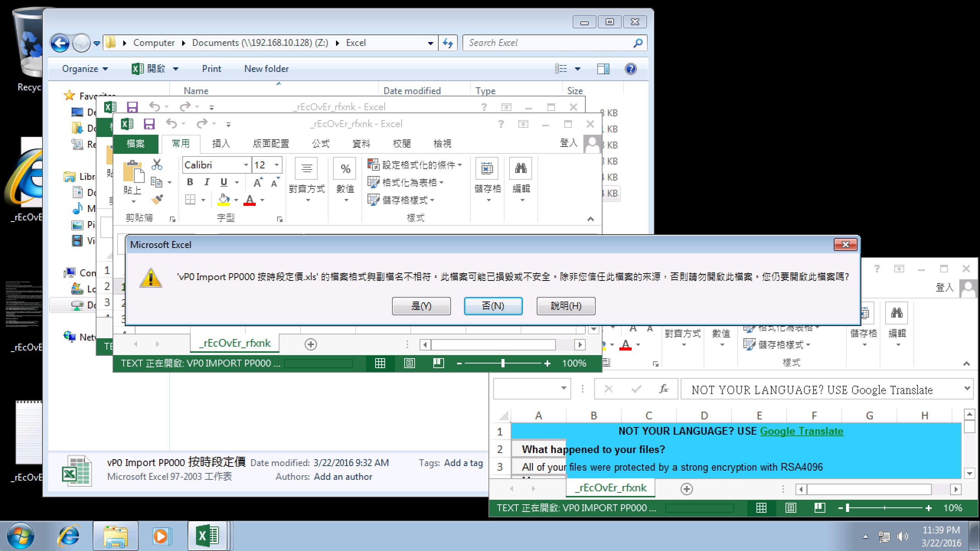Screen dimensions: 980x551
Task: Switch to Normal view in front Excel status bar
Action: coord(380,363)
